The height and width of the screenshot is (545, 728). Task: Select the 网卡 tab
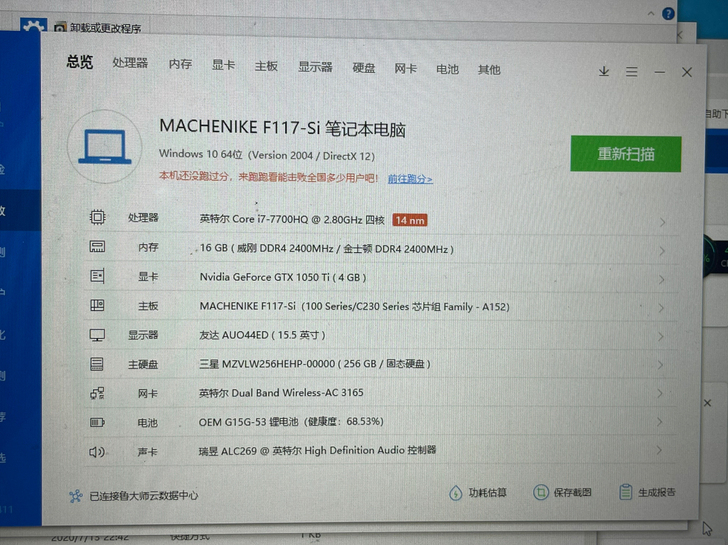[405, 69]
